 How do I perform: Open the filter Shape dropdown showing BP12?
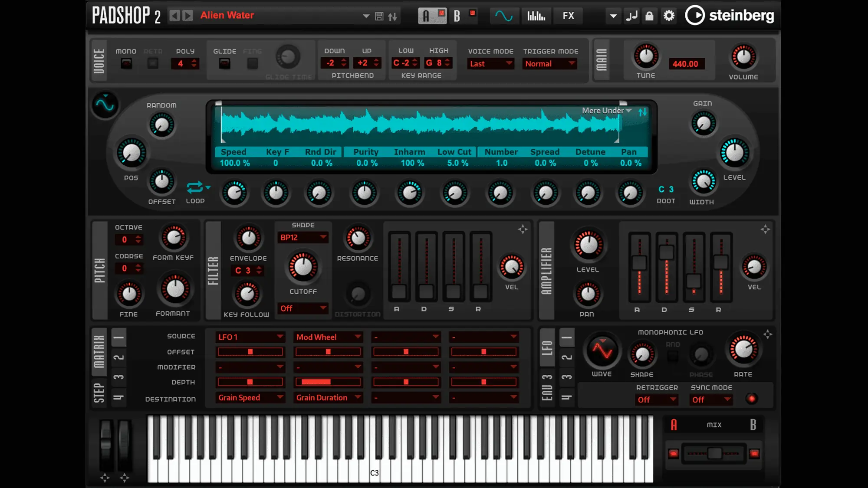303,237
